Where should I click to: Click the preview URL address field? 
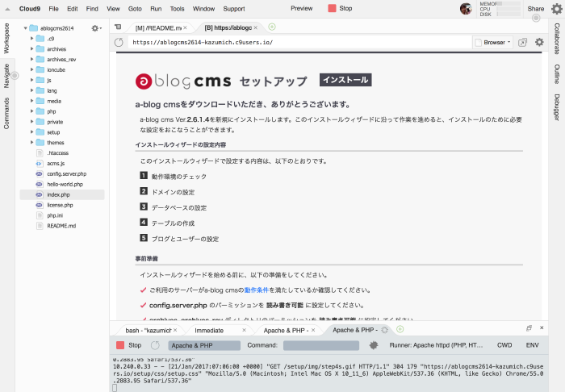pos(299,43)
